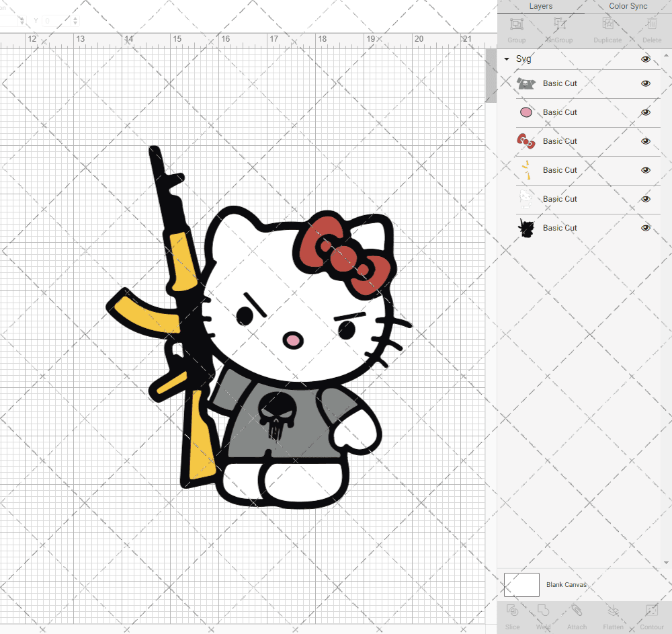Viewport: 672px width, 634px height.
Task: Click the pink nose on the canvas
Action: 293,341
